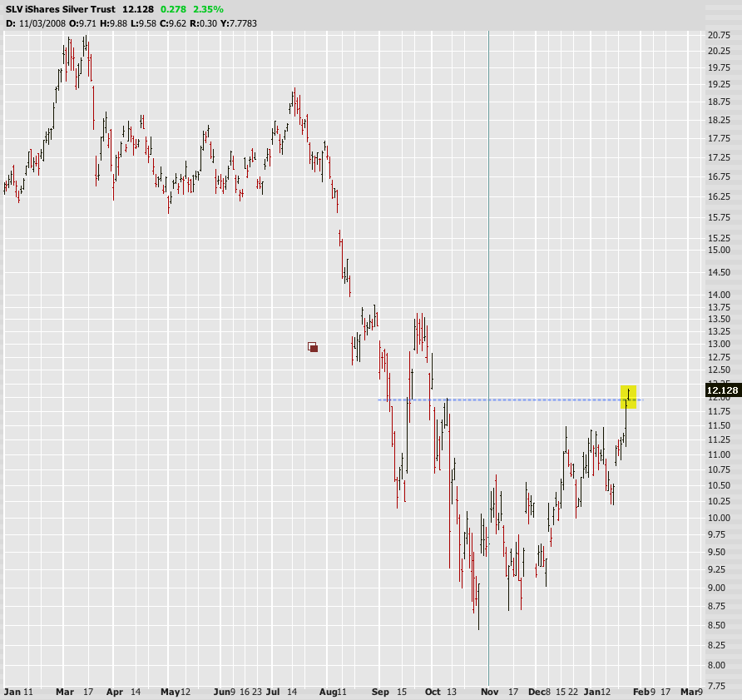Click the R:0.30 range value
The image size is (742, 700).
[x=204, y=23]
